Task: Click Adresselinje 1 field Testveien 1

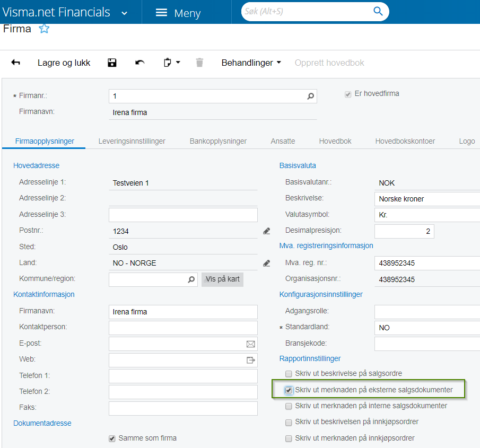Action: (x=183, y=183)
